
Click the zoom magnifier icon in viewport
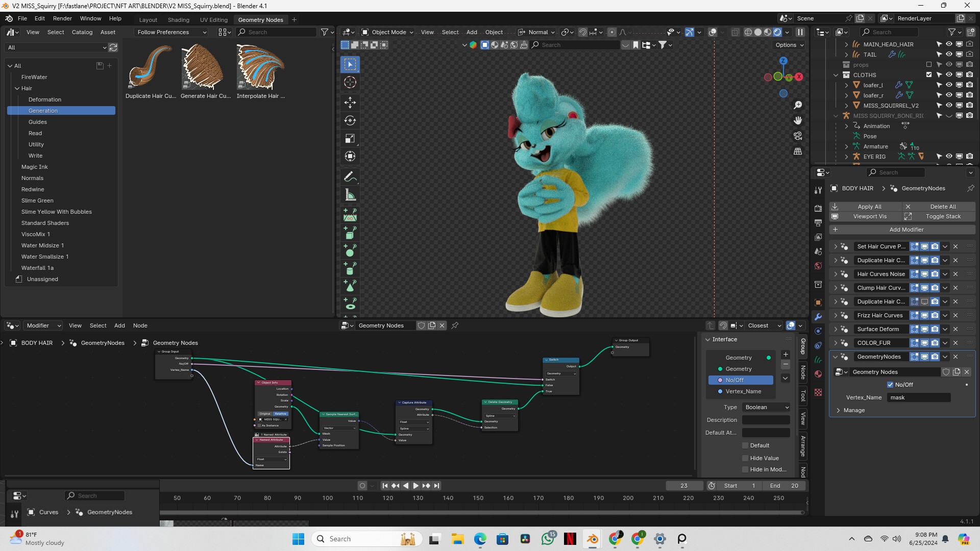[x=798, y=105]
